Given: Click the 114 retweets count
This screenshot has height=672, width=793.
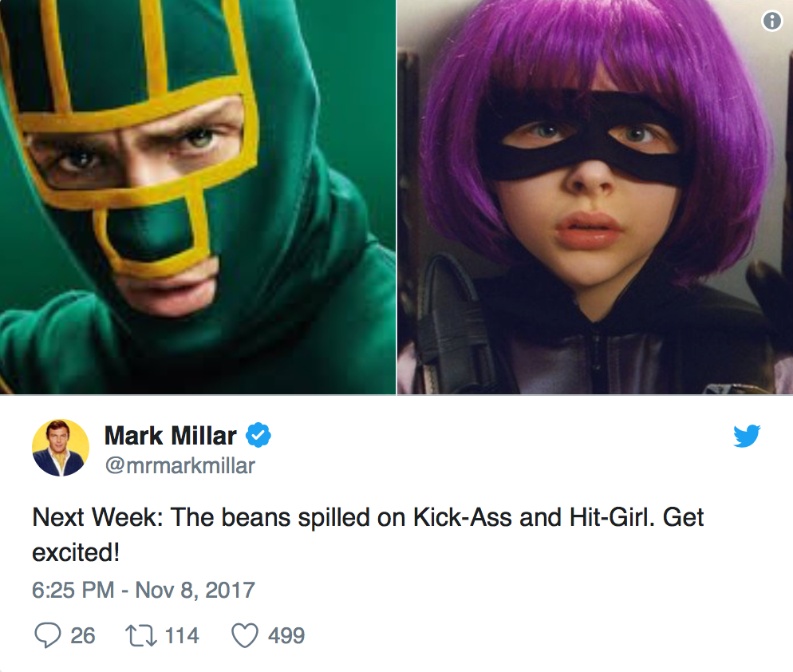Looking at the screenshot, I should point(182,635).
